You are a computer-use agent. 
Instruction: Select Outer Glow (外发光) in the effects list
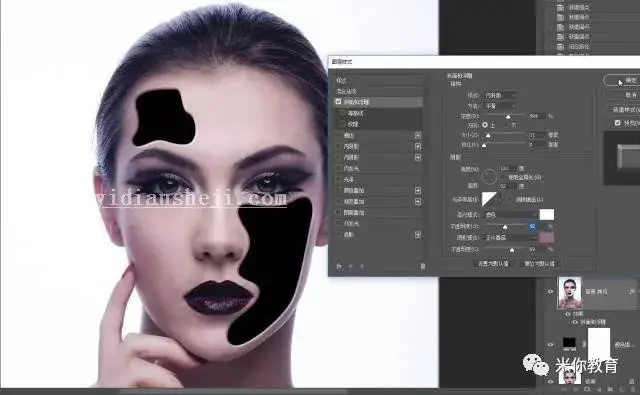378,223
